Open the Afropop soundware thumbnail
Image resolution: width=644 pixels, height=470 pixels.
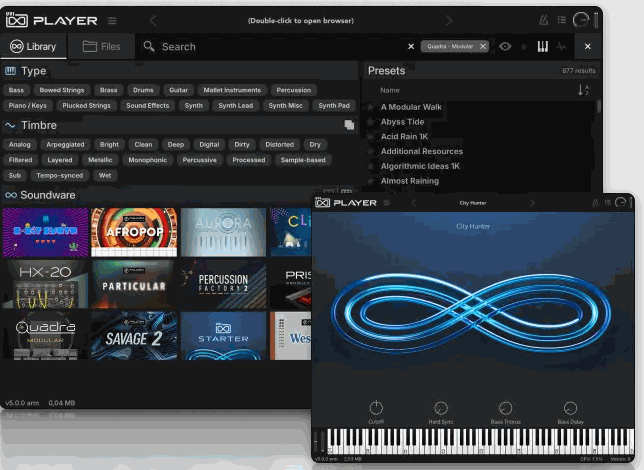(134, 232)
